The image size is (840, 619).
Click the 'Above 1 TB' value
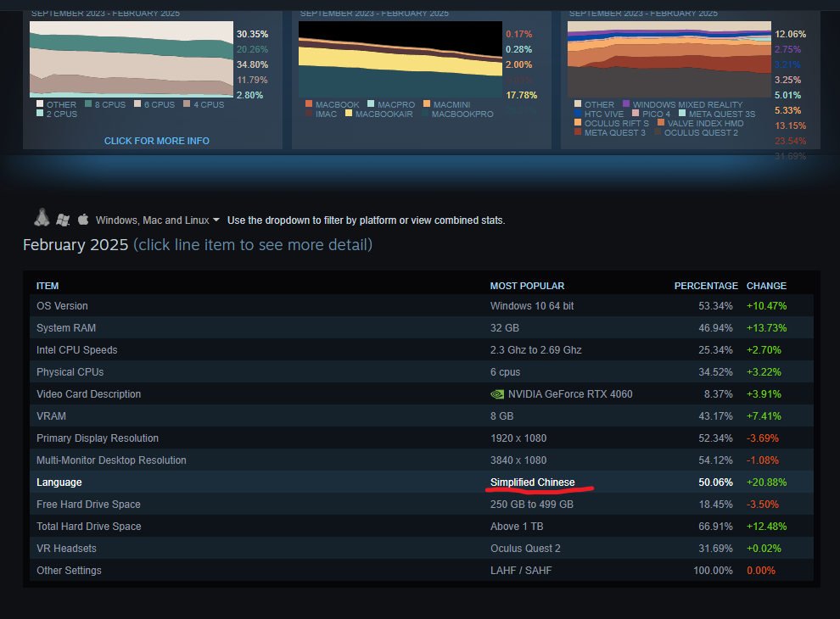click(x=517, y=527)
